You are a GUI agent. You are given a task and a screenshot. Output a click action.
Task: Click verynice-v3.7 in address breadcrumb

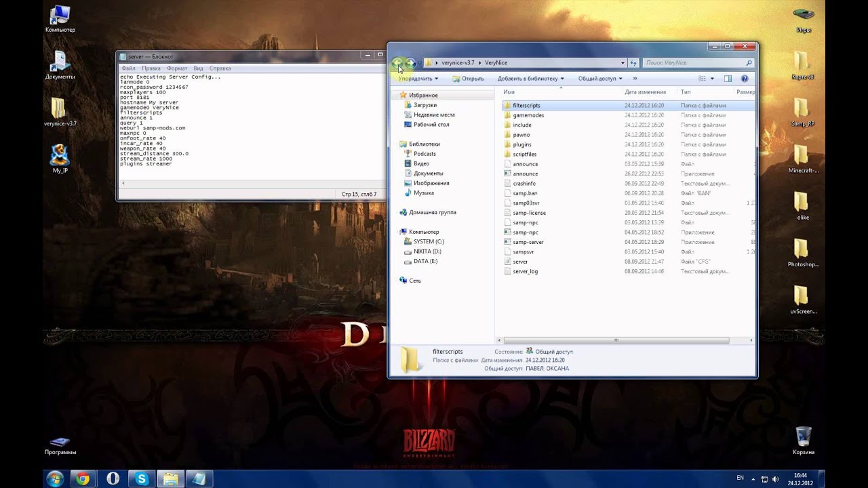click(x=458, y=62)
